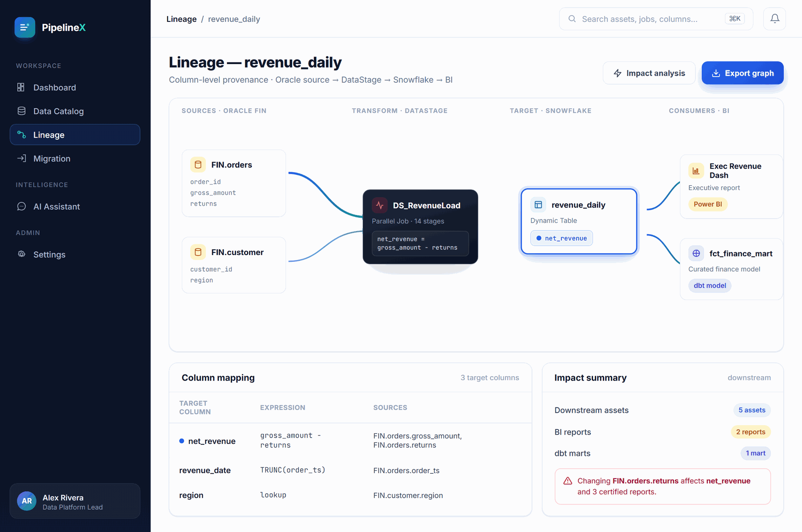This screenshot has height=532, width=802.
Task: Click the Data Catalog database icon
Action: 21,111
